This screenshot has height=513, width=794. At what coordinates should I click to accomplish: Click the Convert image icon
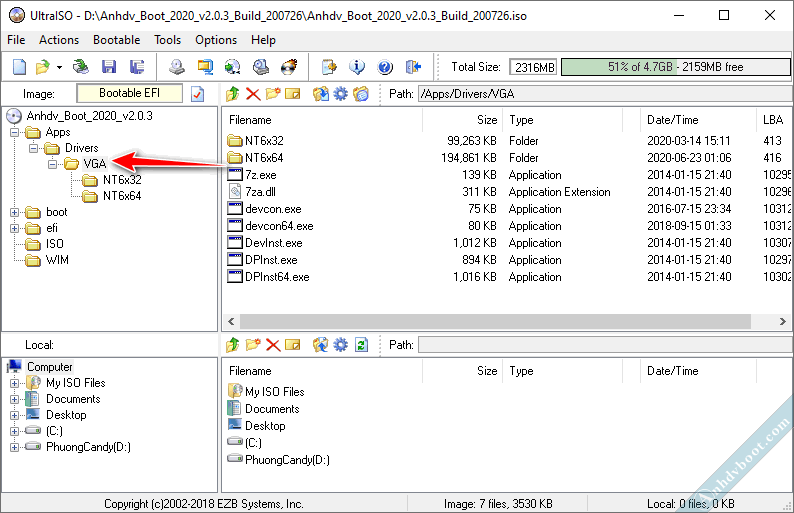coord(205,67)
